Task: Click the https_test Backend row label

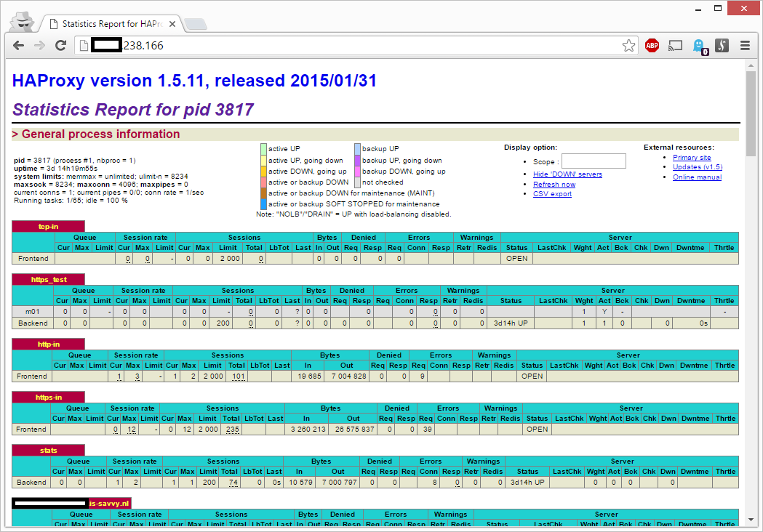Action: coord(33,323)
